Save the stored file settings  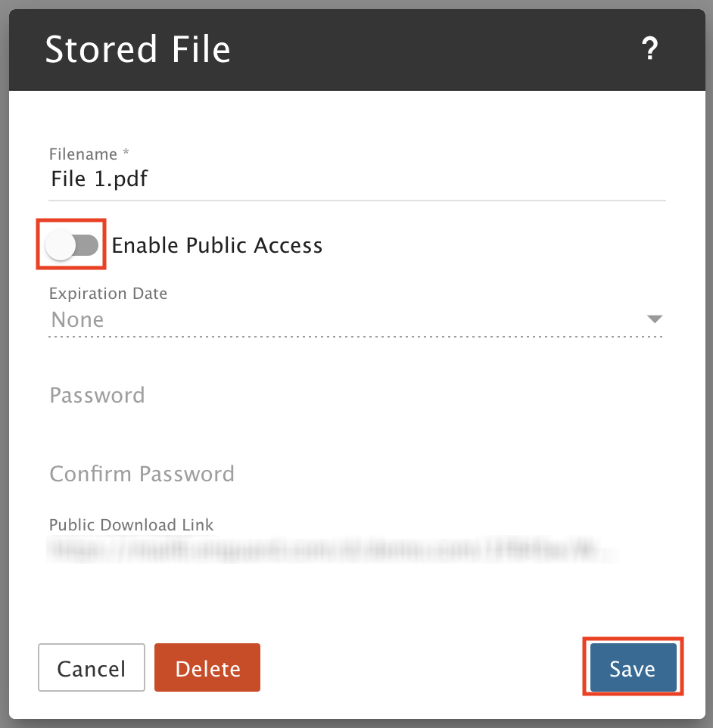(x=633, y=667)
